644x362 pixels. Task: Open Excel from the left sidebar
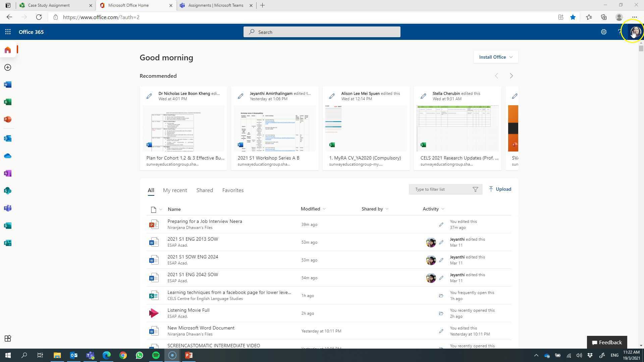point(7,102)
